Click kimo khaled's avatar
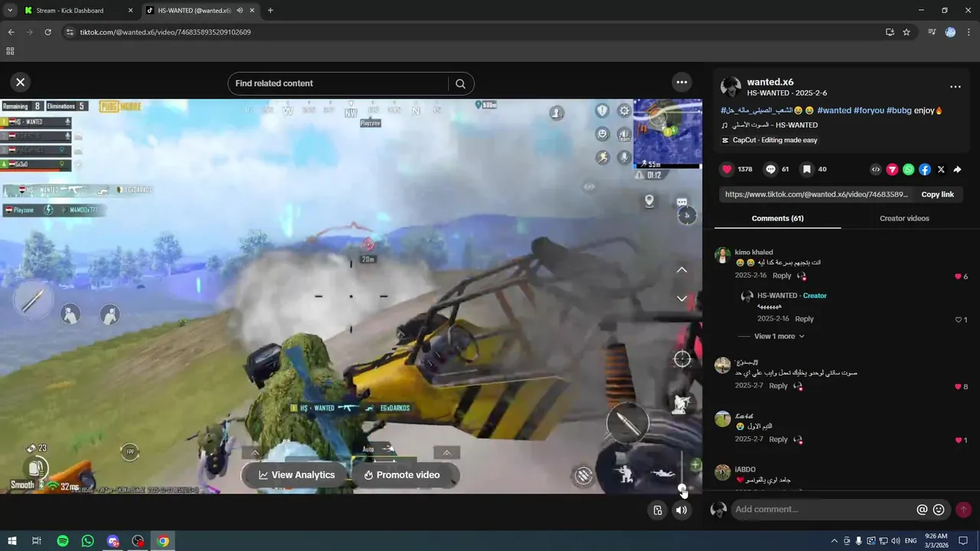980x551 pixels. pyautogui.click(x=722, y=256)
